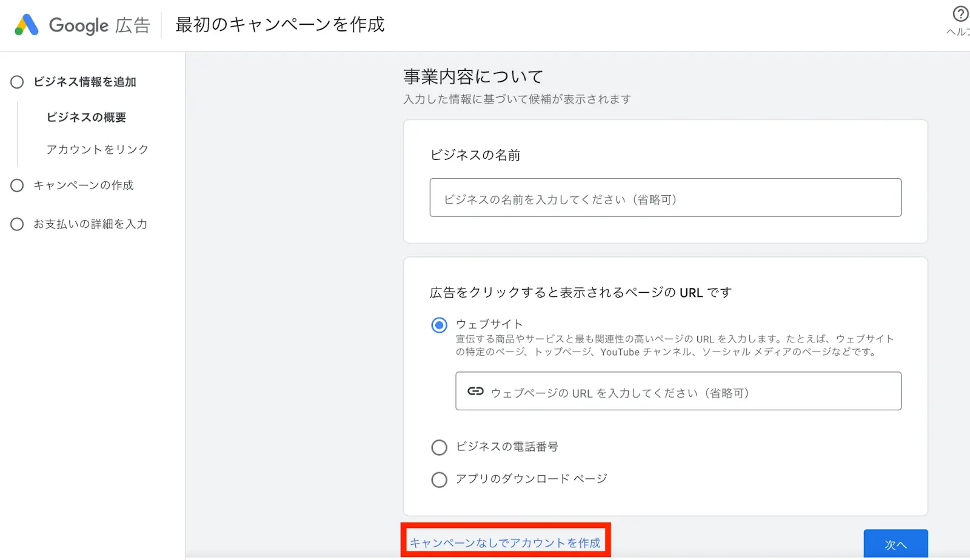Click the ヘルプ label under help icon

958,32
